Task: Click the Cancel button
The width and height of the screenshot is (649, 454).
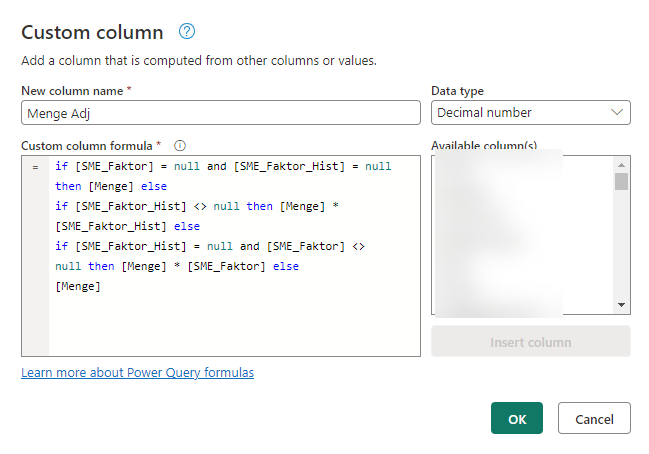Action: 594,418
